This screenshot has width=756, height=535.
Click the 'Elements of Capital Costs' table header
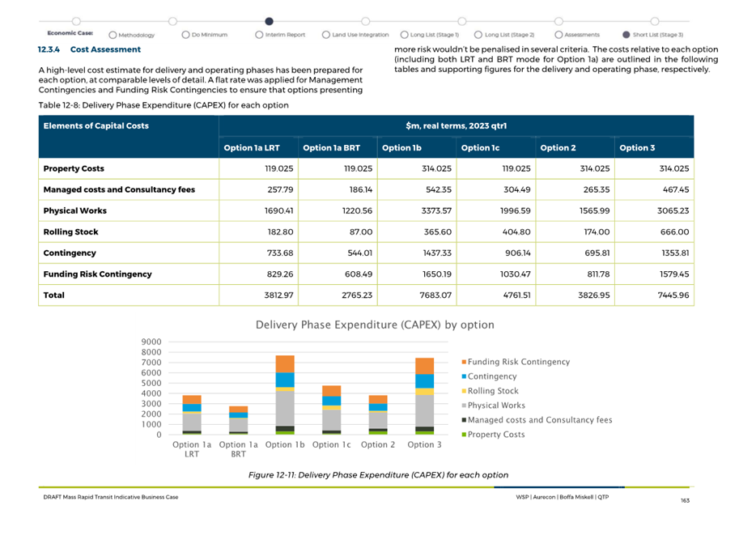point(96,125)
